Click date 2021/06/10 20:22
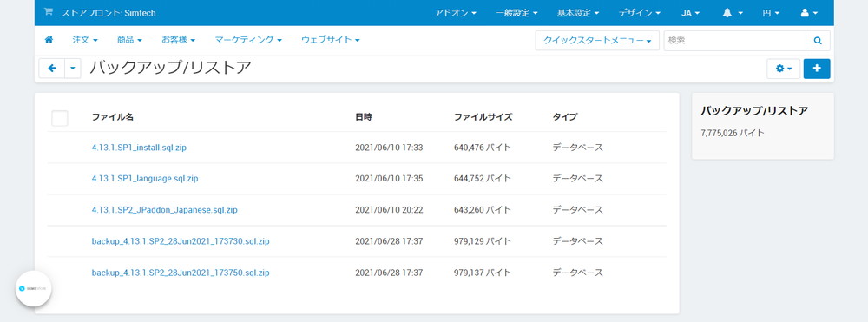868x322 pixels. click(x=389, y=210)
